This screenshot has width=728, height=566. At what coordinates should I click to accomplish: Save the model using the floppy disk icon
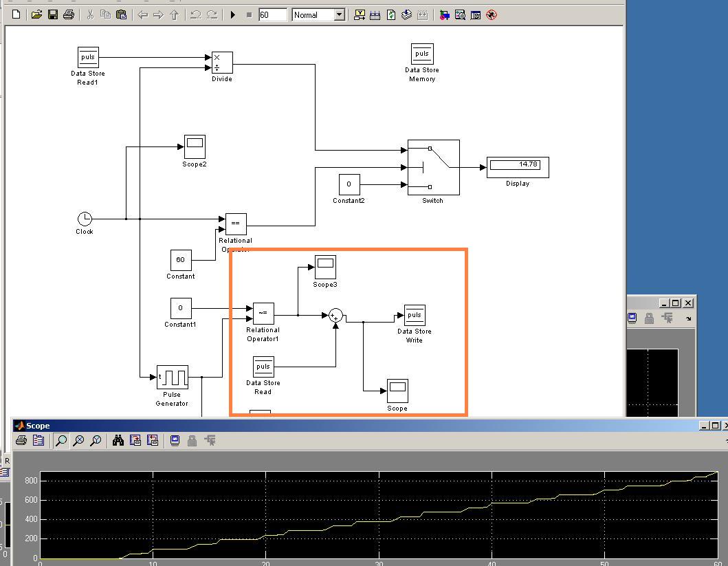(52, 14)
